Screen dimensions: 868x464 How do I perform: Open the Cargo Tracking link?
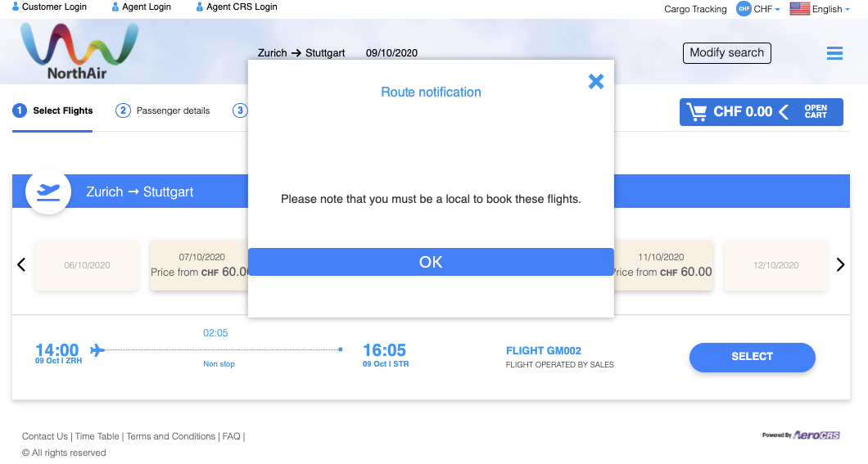point(695,9)
